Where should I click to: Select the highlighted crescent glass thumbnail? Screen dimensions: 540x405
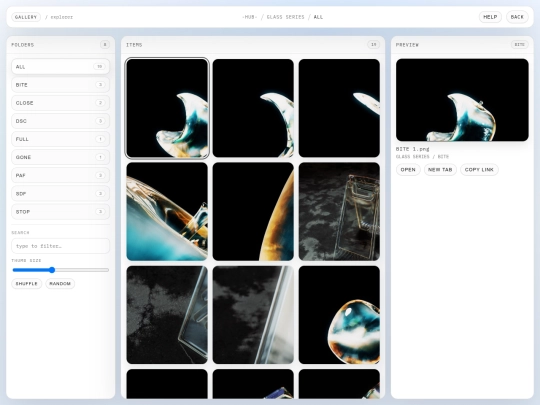tap(167, 108)
